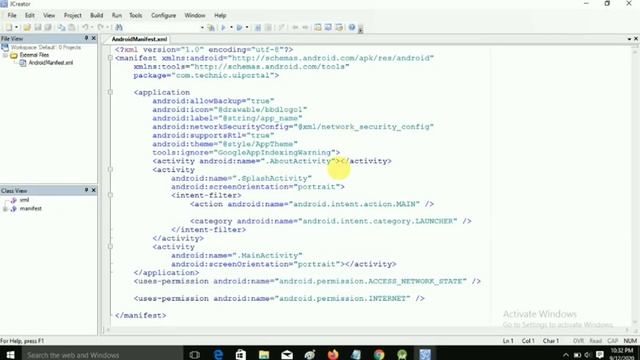Close the active editor document
The image size is (640, 360).
click(636, 39)
